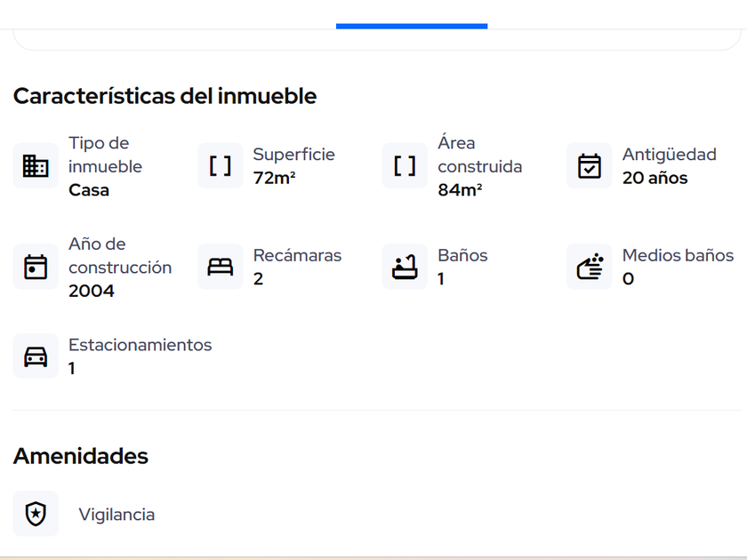
Task: Click the Superficie brackets icon
Action: [221, 166]
